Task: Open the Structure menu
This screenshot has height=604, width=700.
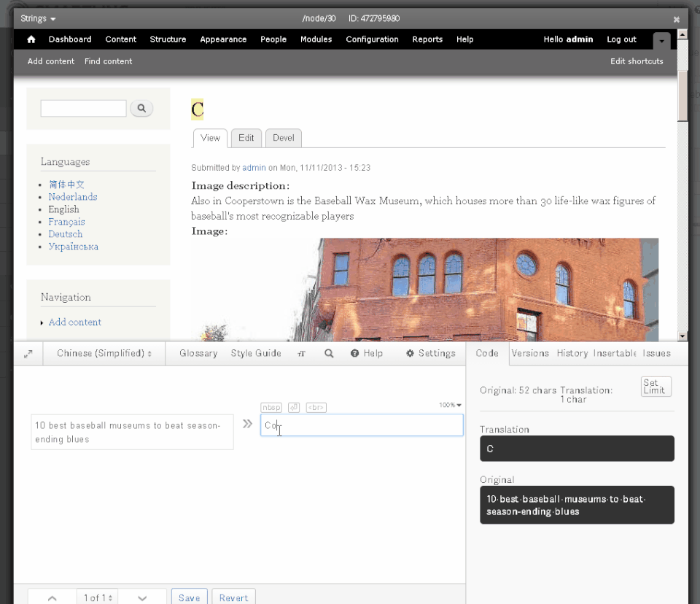Action: [x=168, y=39]
